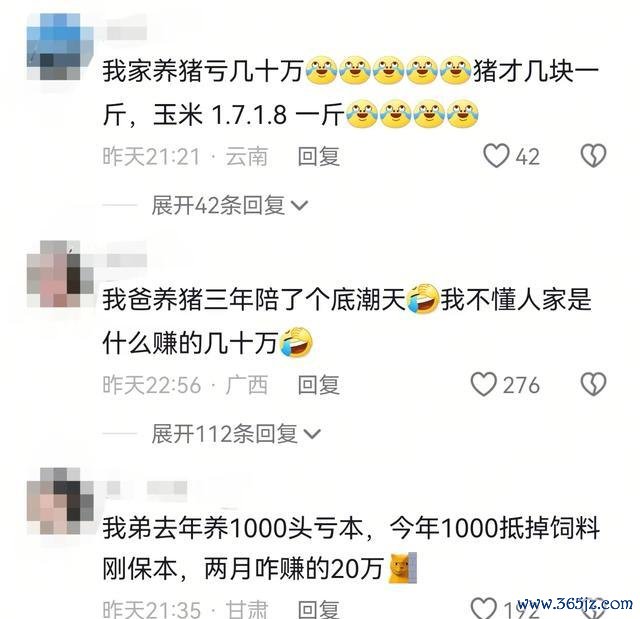The image size is (640, 619).
Task: Reply to the Guangxi comment via 回复
Action: [319, 385]
